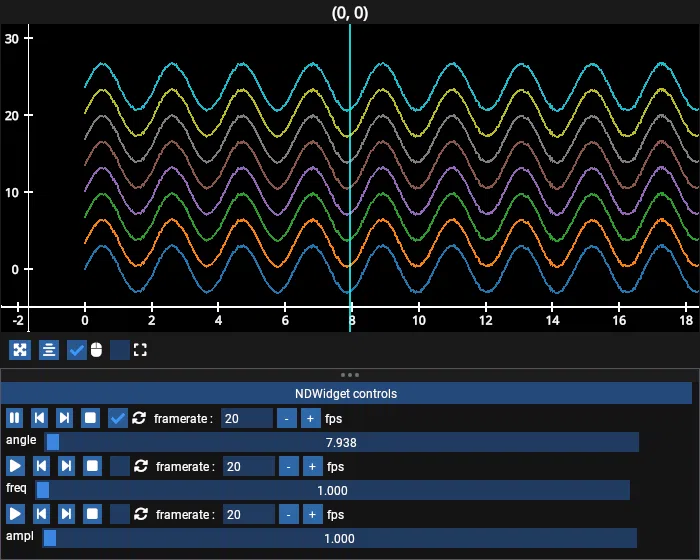Increase ampl framerate with plus button
The image size is (700, 560).
tap(312, 514)
